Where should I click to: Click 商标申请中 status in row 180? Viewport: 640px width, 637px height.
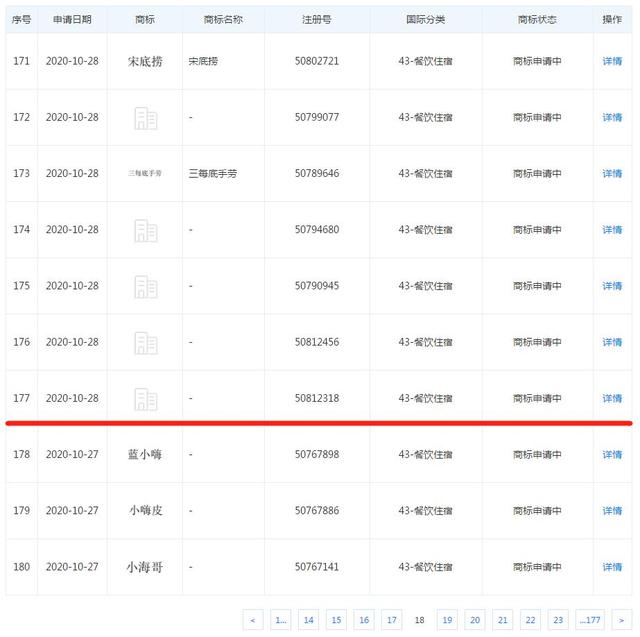coord(537,567)
